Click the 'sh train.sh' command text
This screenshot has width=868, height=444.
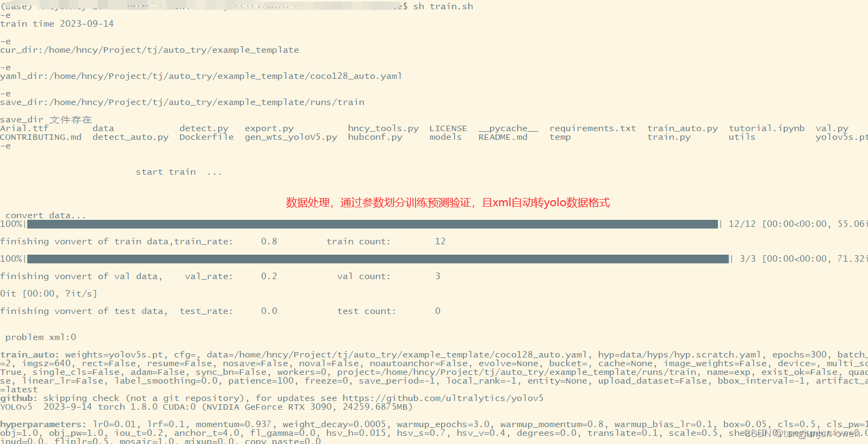443,7
